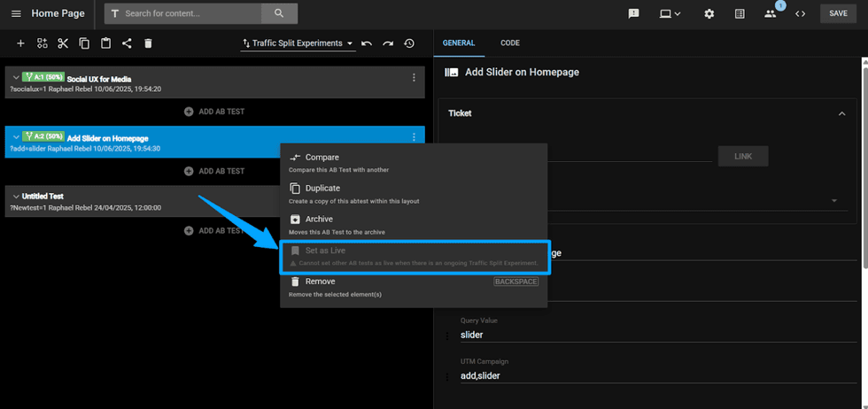Collapse the Social UX for Media test
This screenshot has width=868, height=409.
point(16,78)
